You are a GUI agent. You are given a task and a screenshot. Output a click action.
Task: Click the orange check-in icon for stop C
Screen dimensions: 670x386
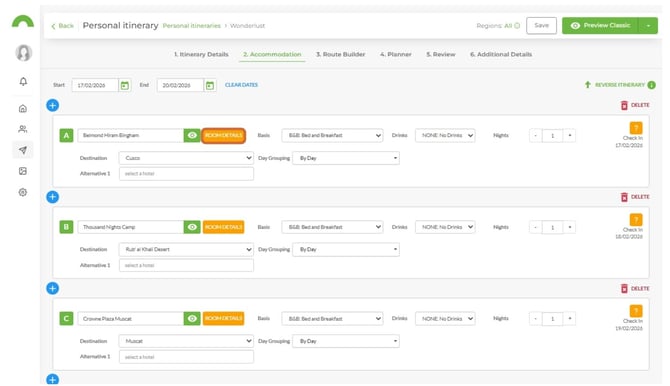point(636,311)
